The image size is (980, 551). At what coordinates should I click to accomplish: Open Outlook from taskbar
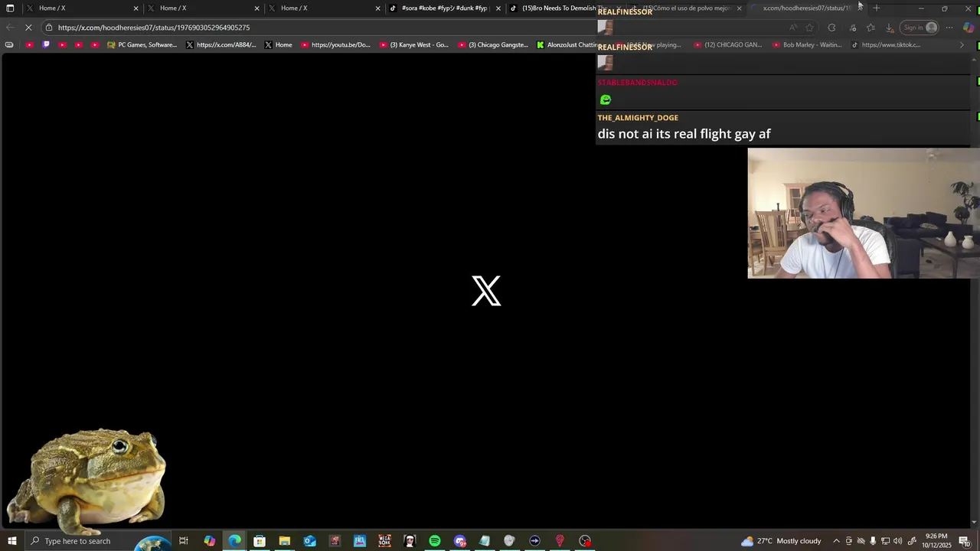[309, 541]
